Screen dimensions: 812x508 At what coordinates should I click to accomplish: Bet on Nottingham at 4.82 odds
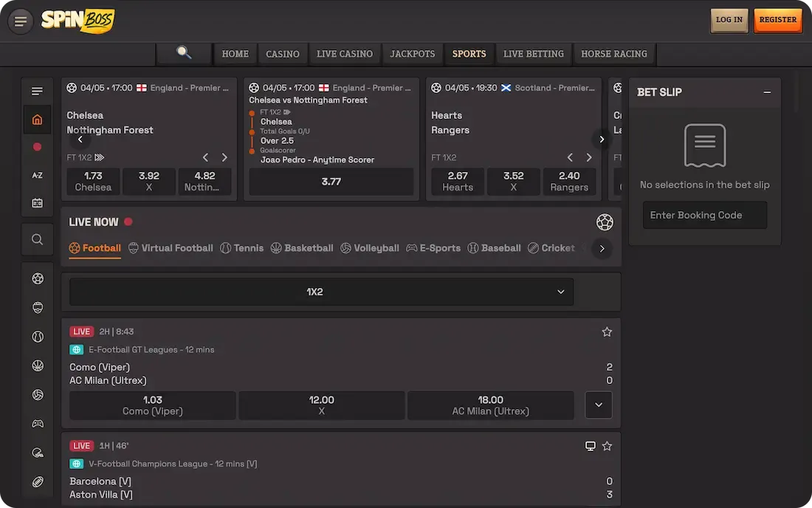click(x=204, y=181)
